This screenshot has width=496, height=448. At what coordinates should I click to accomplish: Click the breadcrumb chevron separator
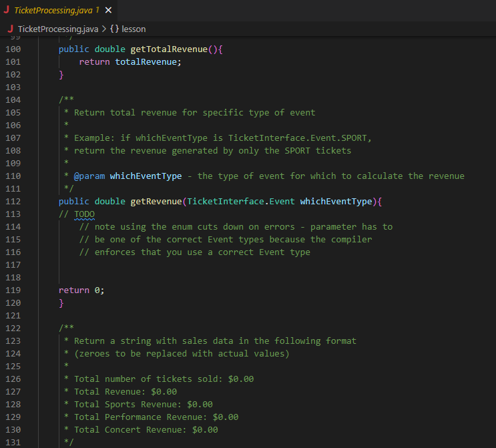point(104,29)
